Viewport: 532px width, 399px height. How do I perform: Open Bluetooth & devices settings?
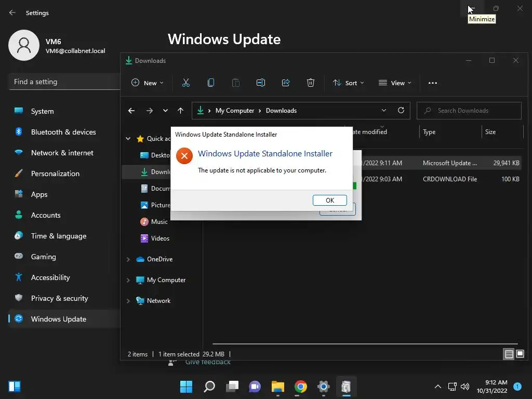pyautogui.click(x=64, y=132)
